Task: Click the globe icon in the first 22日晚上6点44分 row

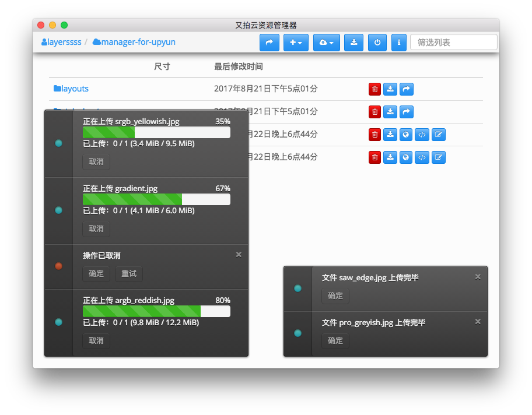Action: pos(406,135)
